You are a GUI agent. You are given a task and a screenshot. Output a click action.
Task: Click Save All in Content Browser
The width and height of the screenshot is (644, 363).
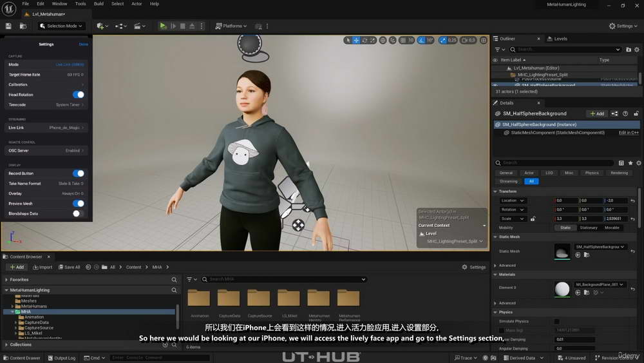coord(70,267)
